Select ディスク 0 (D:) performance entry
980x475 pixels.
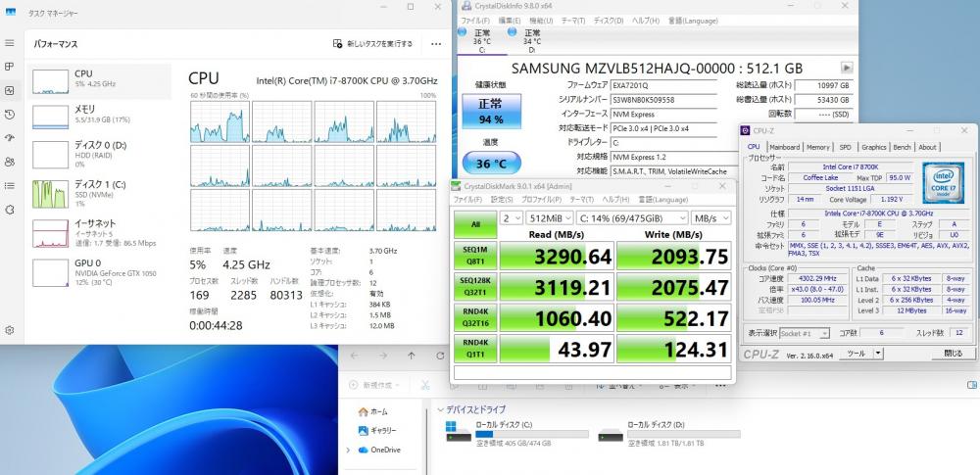point(99,154)
